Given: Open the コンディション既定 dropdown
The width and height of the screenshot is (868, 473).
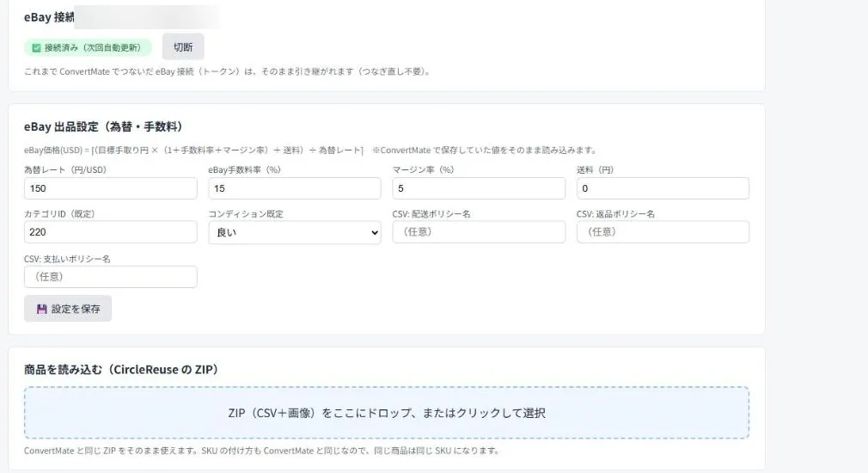Looking at the screenshot, I should click(295, 232).
